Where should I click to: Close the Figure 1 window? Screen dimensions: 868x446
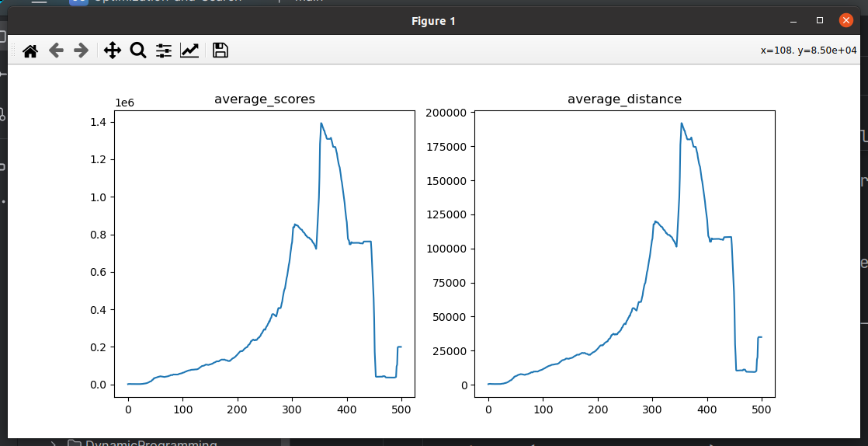click(x=845, y=20)
